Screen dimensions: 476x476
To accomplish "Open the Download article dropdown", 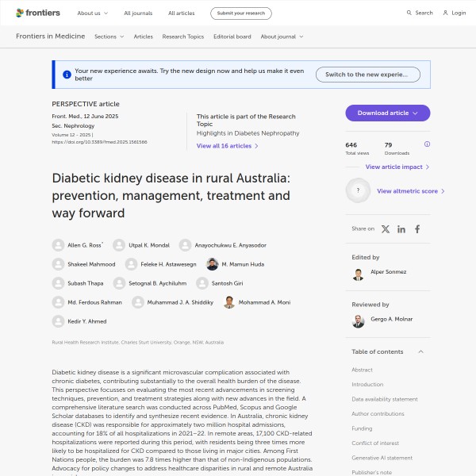I will (387, 113).
